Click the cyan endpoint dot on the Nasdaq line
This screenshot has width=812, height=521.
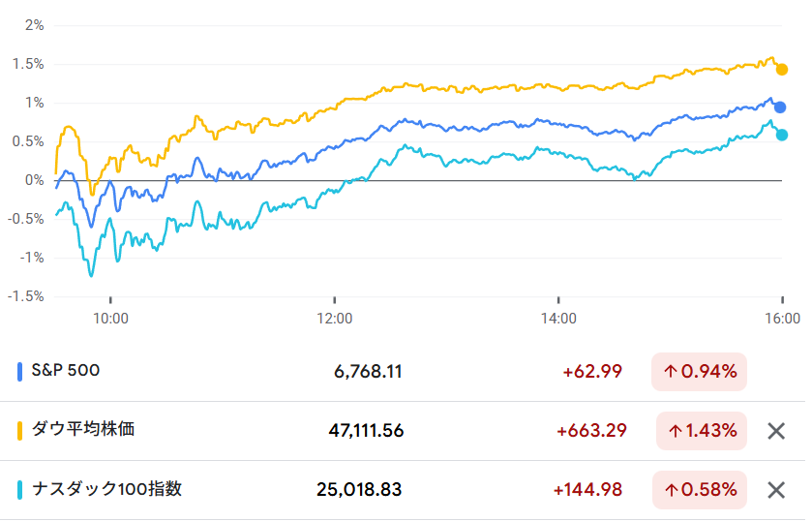782,135
